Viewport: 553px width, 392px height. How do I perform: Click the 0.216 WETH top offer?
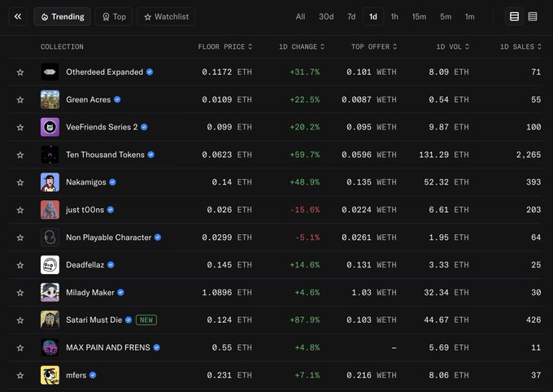[x=371, y=375]
